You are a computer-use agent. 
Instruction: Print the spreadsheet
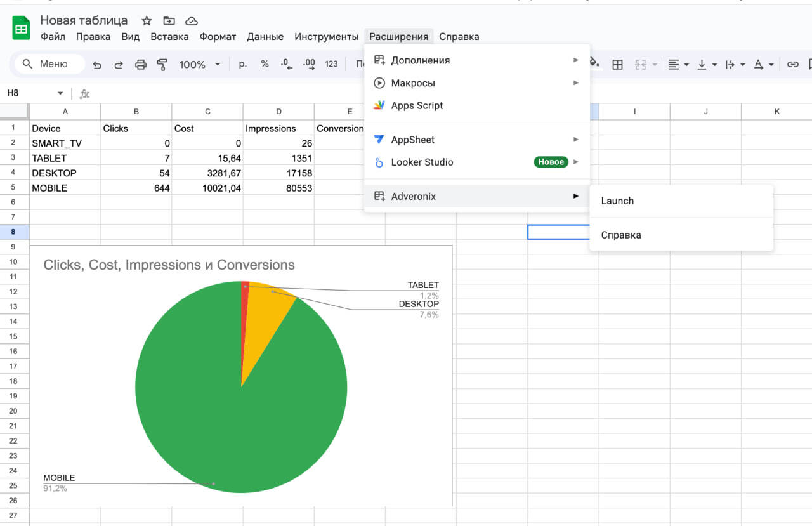(x=141, y=65)
